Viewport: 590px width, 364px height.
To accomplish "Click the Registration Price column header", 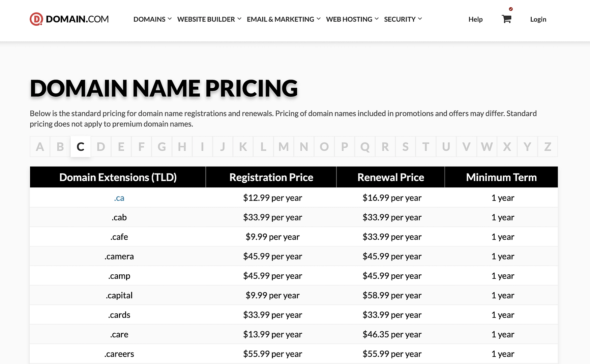I will (271, 177).
